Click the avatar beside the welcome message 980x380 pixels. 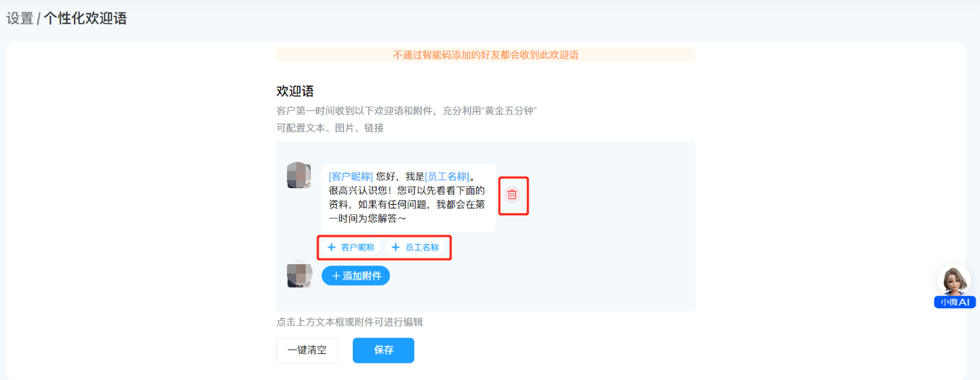299,176
